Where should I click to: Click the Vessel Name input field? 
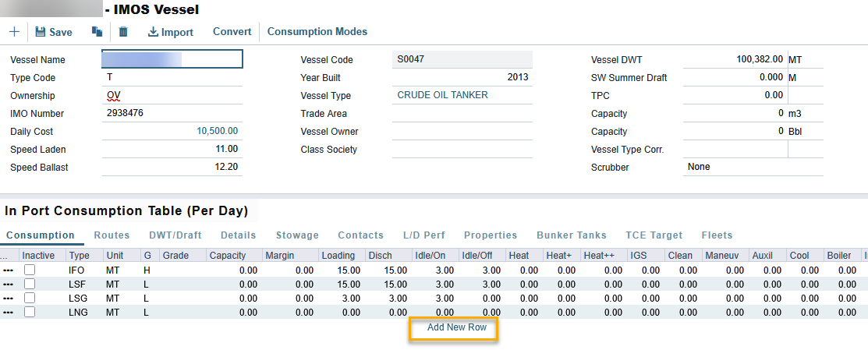coord(172,59)
